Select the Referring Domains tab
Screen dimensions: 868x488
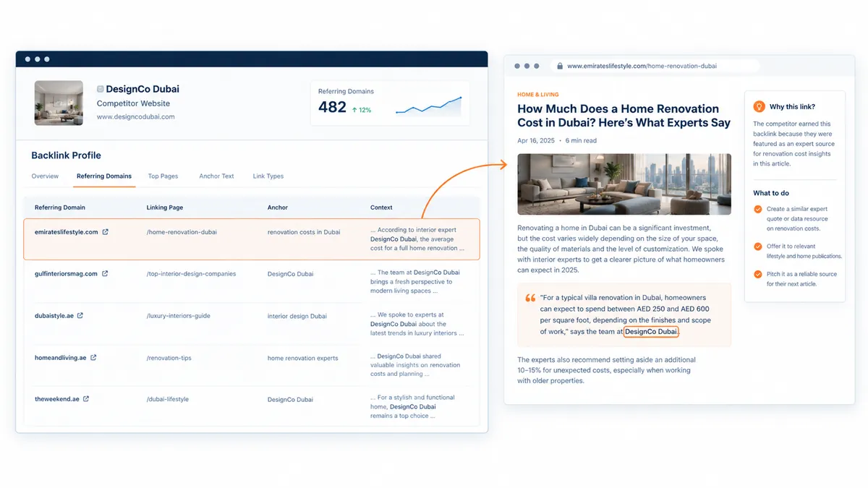click(x=104, y=176)
